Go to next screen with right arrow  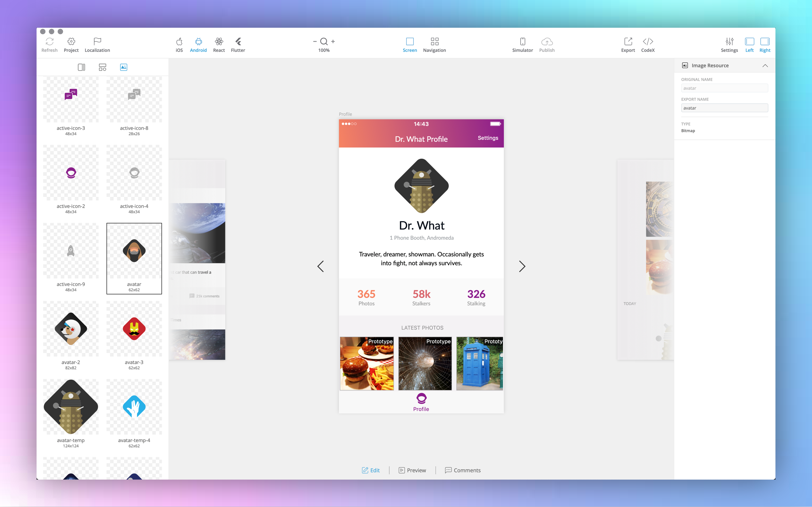(x=522, y=266)
